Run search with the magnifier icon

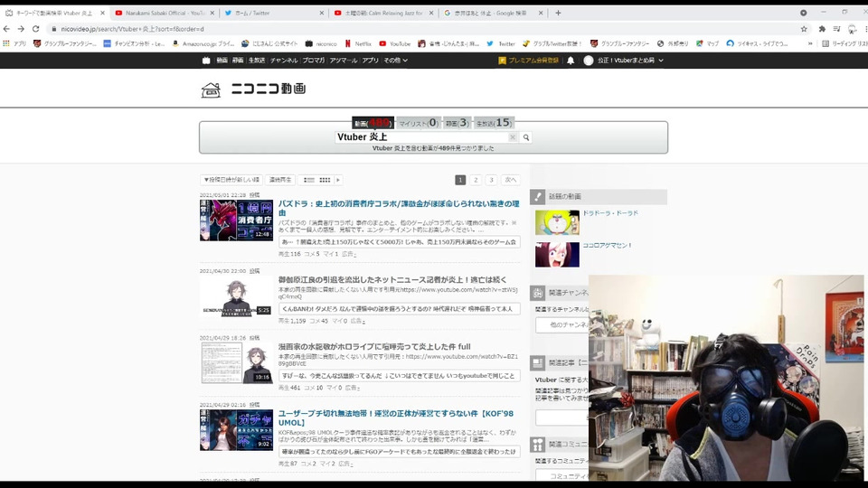point(526,137)
